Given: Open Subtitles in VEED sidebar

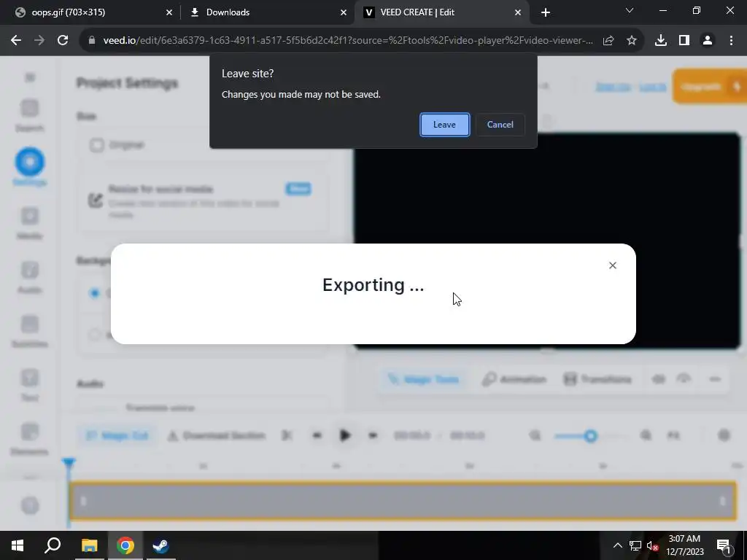Looking at the screenshot, I should tap(29, 331).
